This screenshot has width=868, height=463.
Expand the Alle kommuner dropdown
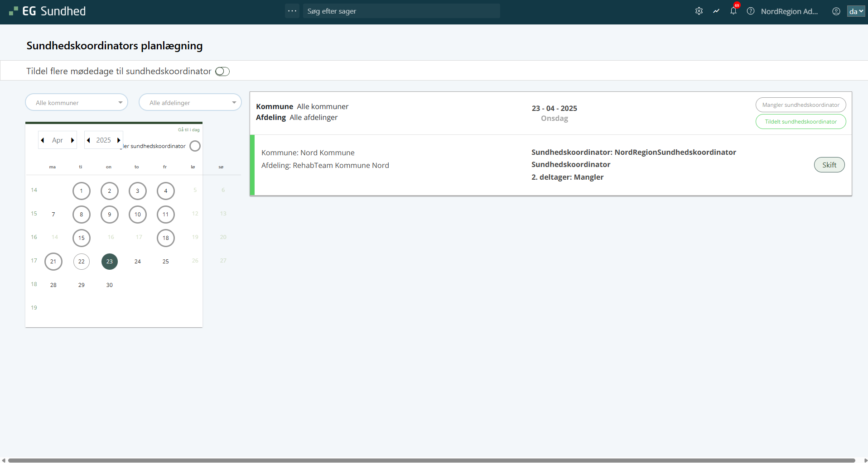(x=77, y=103)
